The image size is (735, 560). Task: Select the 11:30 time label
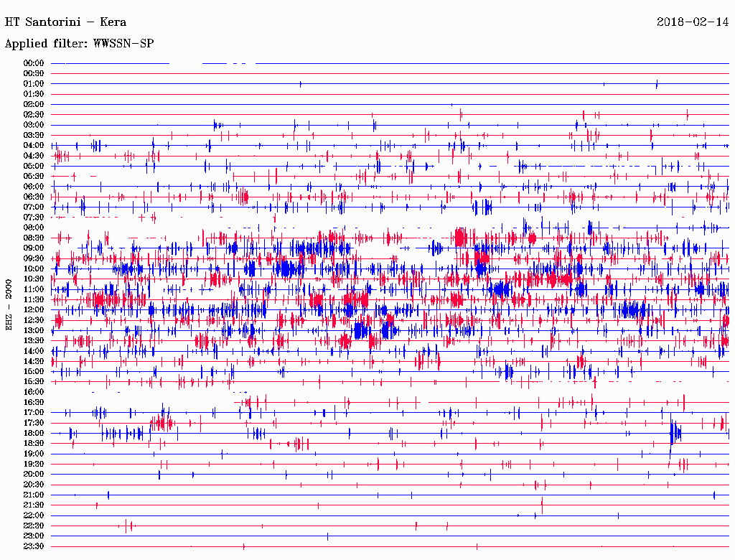[34, 299]
